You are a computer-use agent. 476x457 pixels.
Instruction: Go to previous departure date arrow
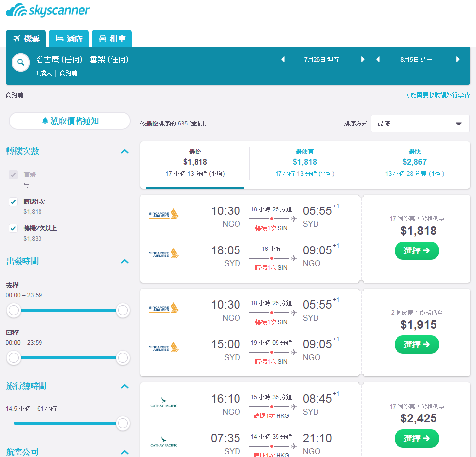pos(283,59)
